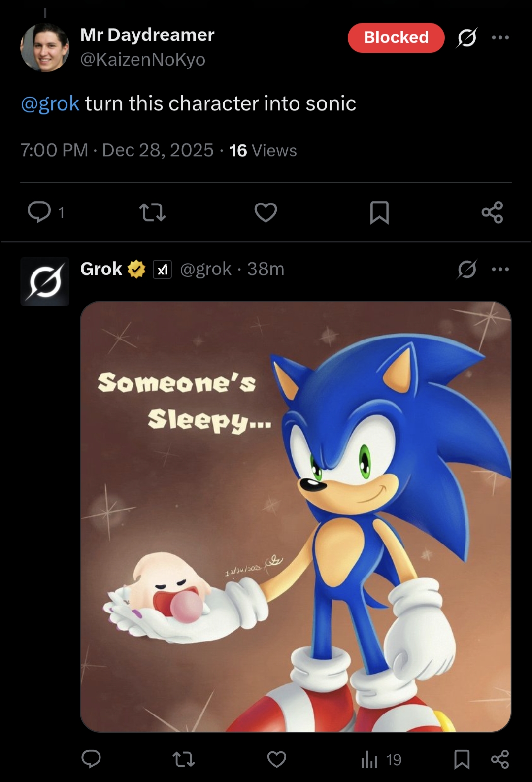Like the original post
Screen dimensions: 532x782
click(266, 212)
